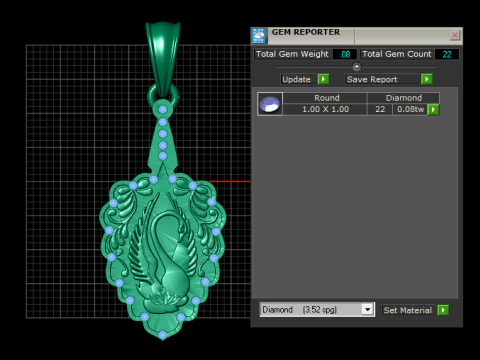Click the Total Gem Count value 22
480x360 pixels.
[x=447, y=54]
